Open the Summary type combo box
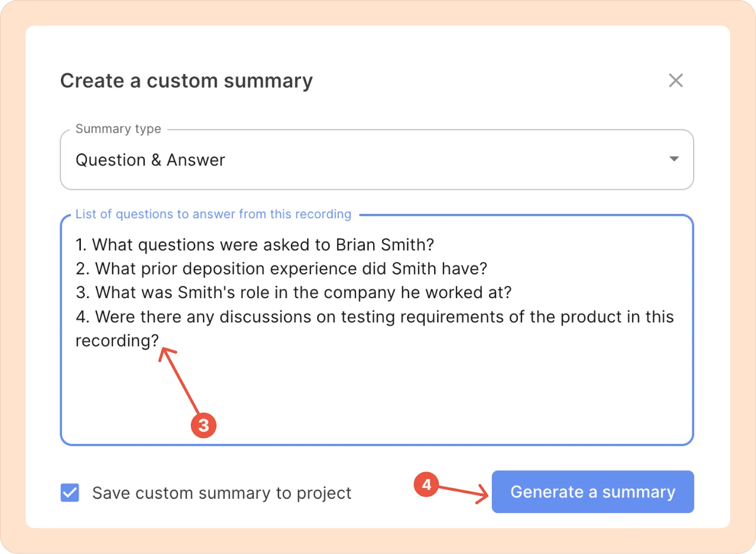 point(376,160)
